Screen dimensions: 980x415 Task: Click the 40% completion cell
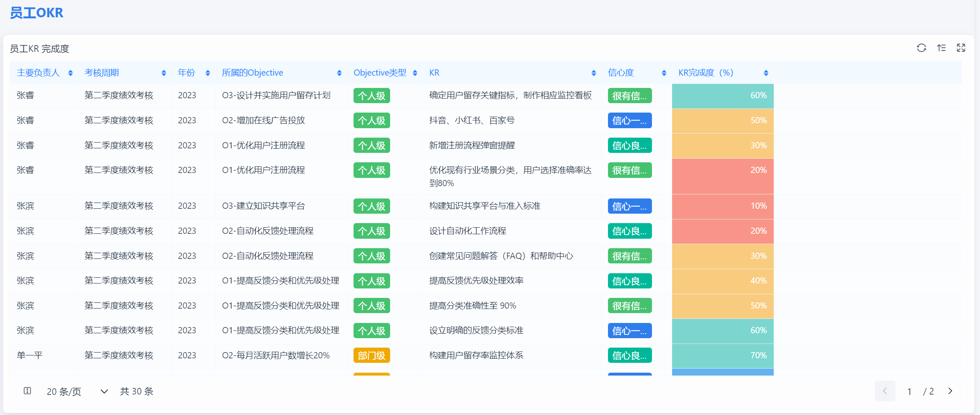pos(723,281)
